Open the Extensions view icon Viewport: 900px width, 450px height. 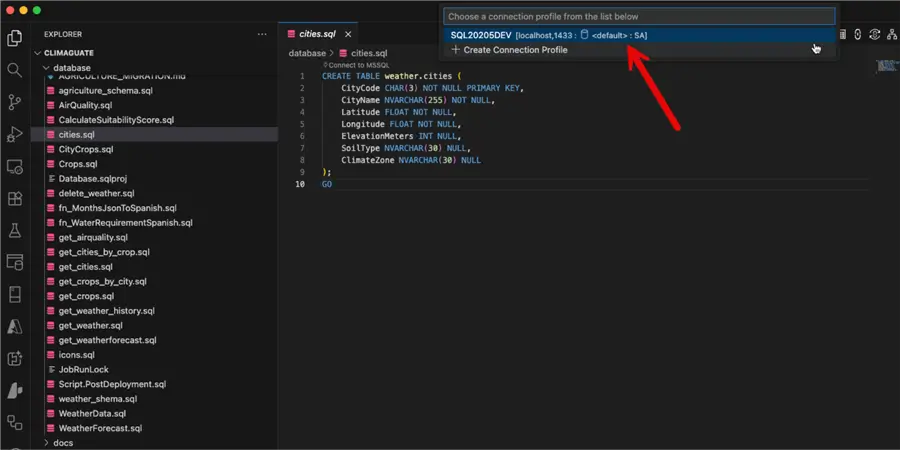(14, 199)
